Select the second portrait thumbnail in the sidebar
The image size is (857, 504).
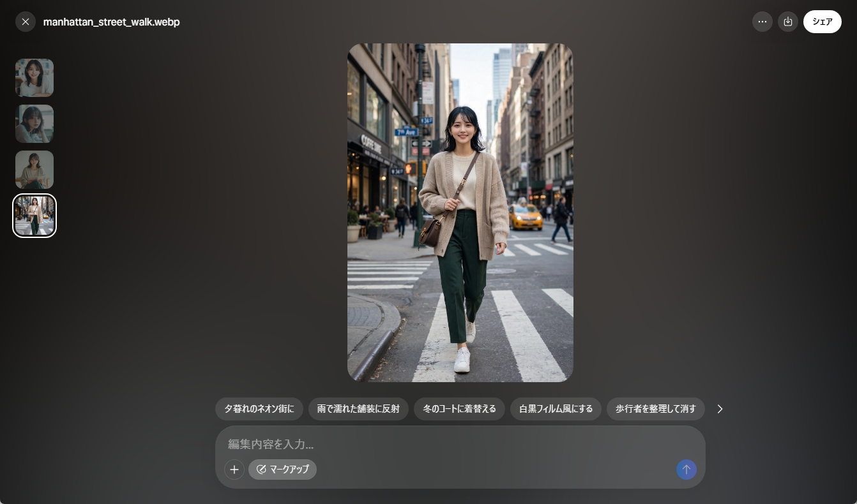(34, 124)
